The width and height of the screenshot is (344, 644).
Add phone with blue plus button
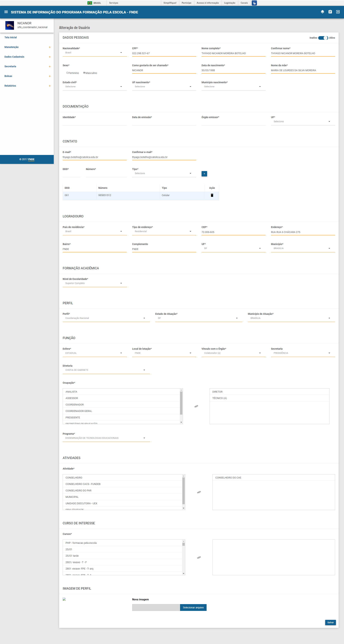click(204, 174)
